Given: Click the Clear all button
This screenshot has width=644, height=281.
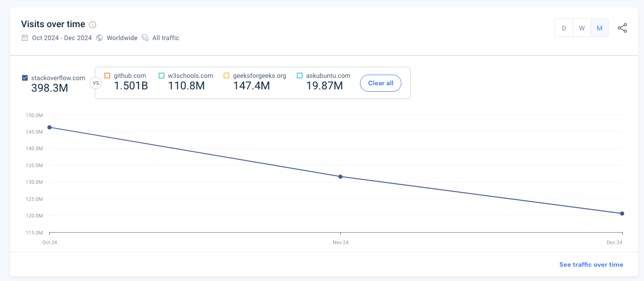Looking at the screenshot, I should (x=381, y=83).
